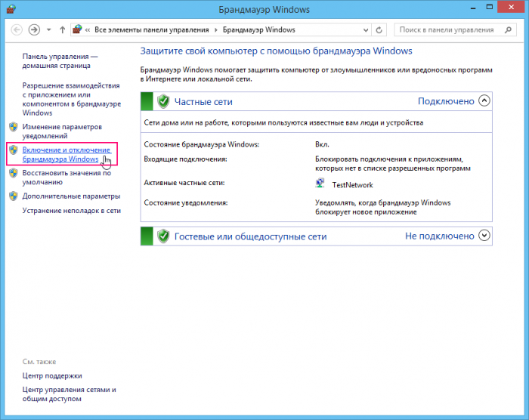529x420 pixels.
Task: Refresh the page with the refresh button
Action: point(379,30)
